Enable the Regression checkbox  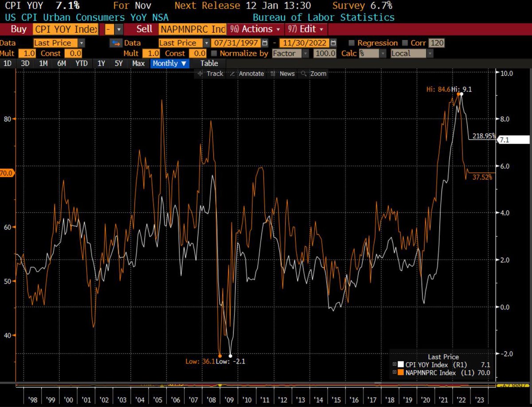pyautogui.click(x=352, y=43)
